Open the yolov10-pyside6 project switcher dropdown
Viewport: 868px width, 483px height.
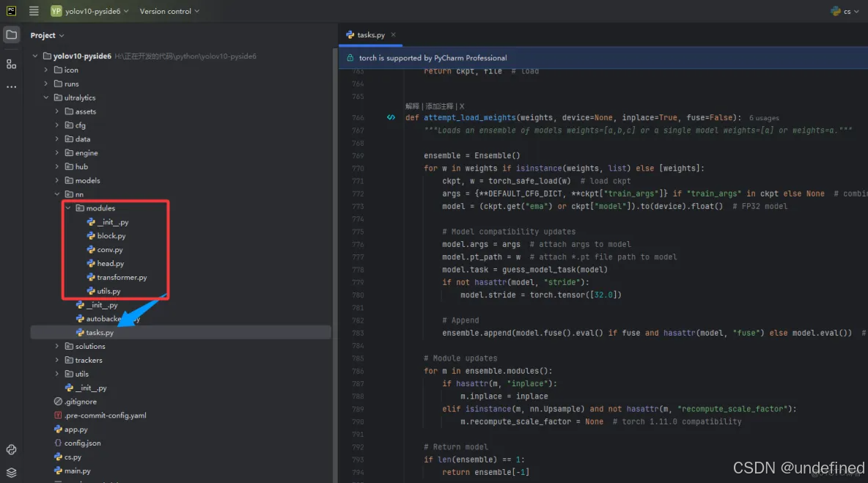pos(87,10)
